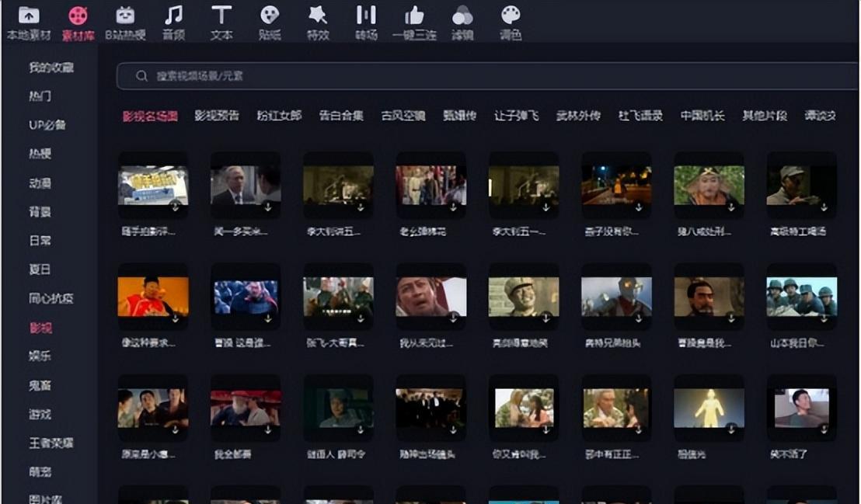Select the 夏日 sidebar category
Image resolution: width=861 pixels, height=504 pixels.
[40, 269]
